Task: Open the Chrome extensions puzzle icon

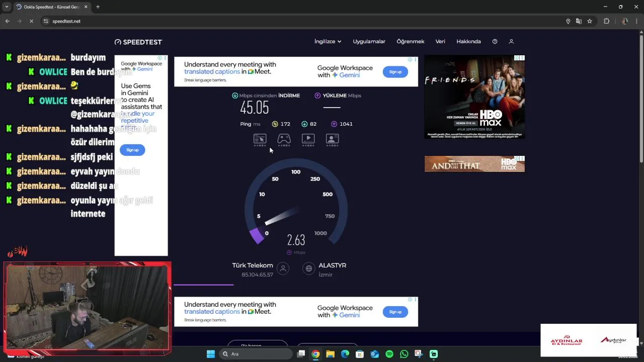Action: coord(606,21)
